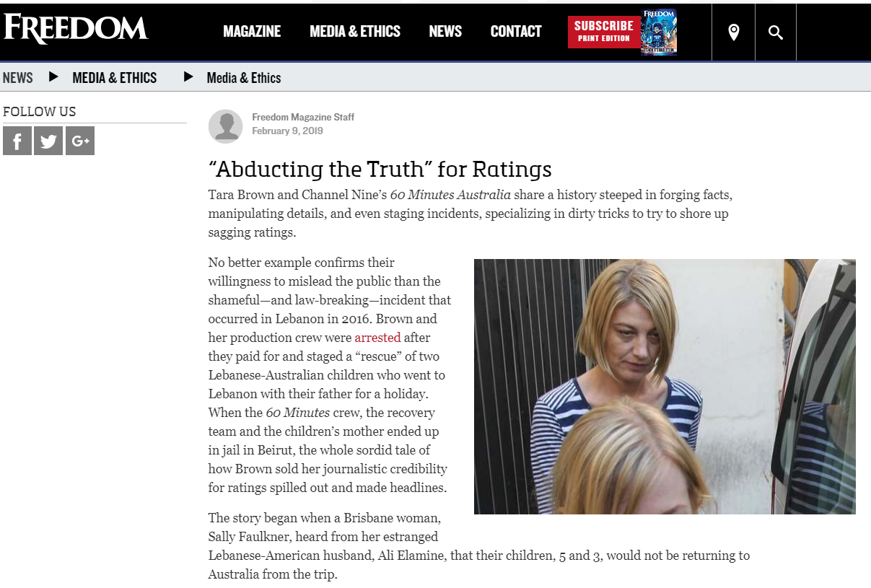Viewport: 871px width, 588px height.
Task: Open the Google Plus follow icon
Action: point(80,141)
